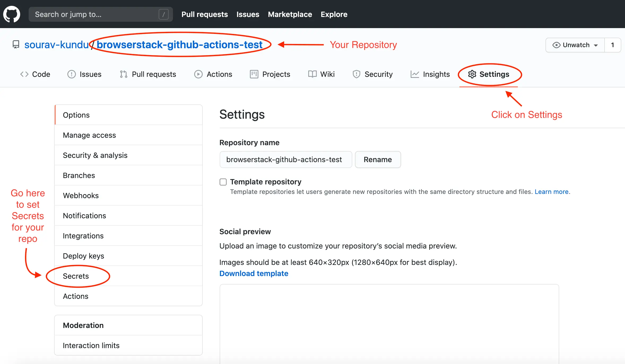The width and height of the screenshot is (625, 364).
Task: Click the Repository name text field
Action: point(286,159)
